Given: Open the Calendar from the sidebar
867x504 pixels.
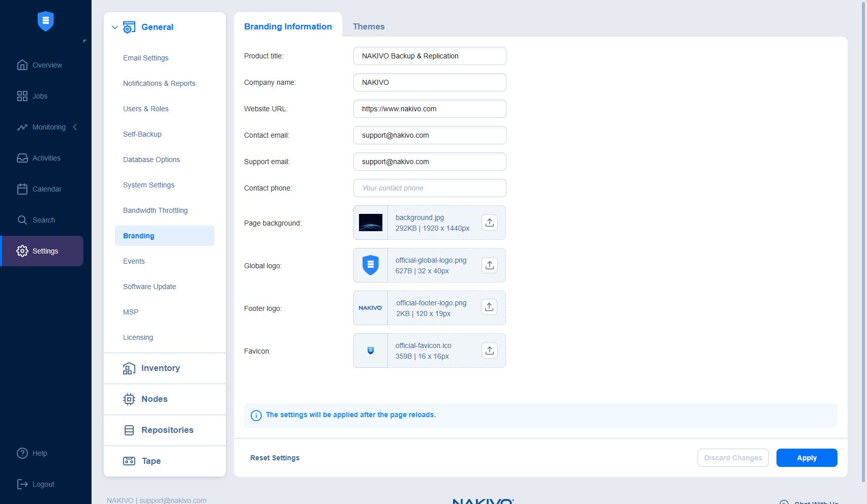Looking at the screenshot, I should [46, 189].
